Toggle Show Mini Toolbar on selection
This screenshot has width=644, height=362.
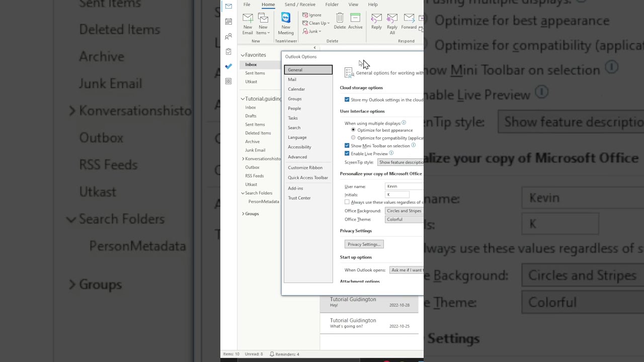347,145
